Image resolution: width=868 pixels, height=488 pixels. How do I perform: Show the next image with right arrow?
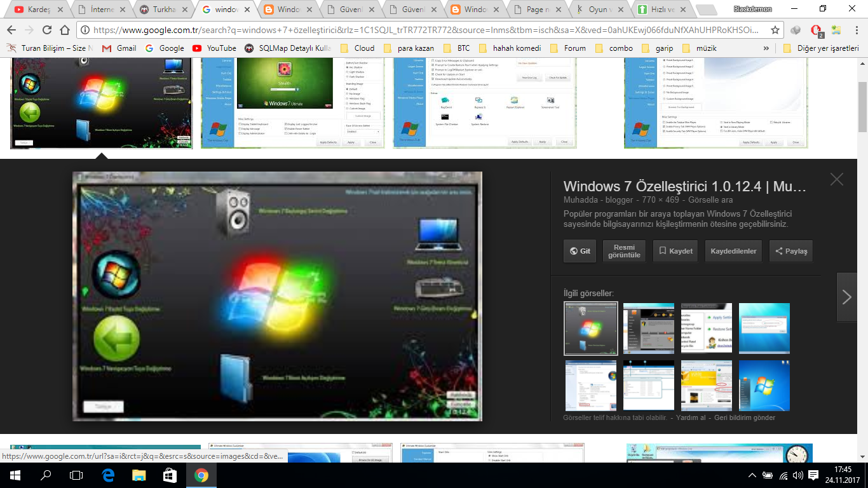click(x=846, y=297)
